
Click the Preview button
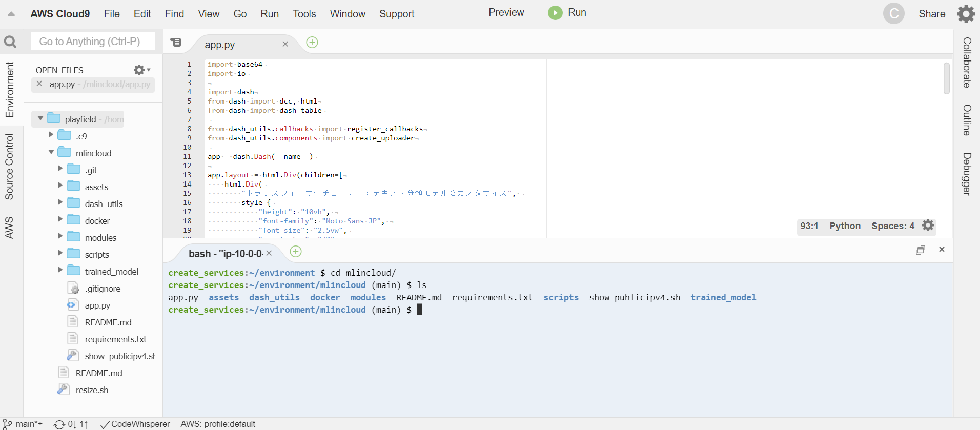click(506, 13)
